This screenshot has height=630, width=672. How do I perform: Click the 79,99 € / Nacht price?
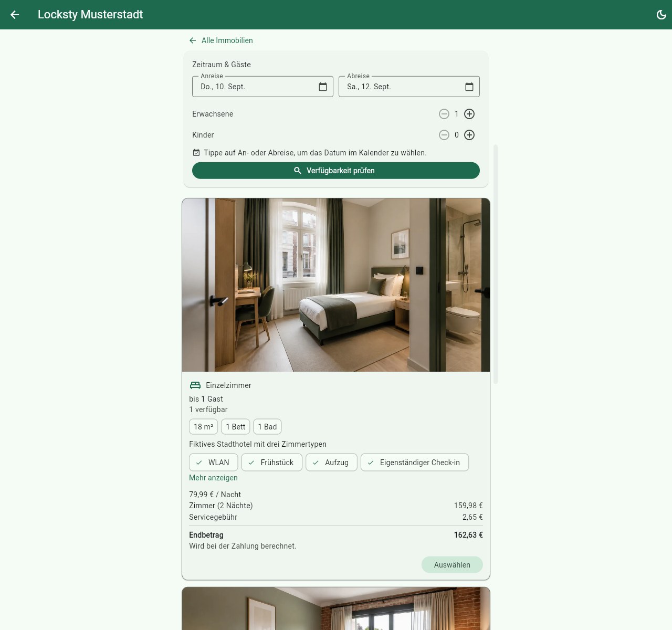point(215,495)
